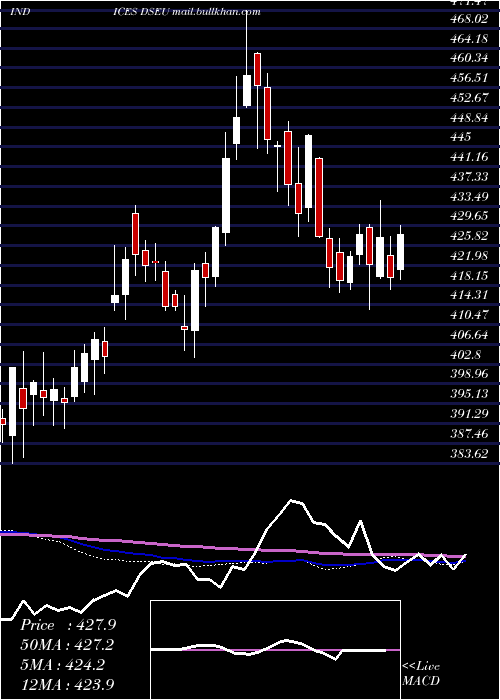
Task: Click the last white candle on the right
Action: (400, 252)
